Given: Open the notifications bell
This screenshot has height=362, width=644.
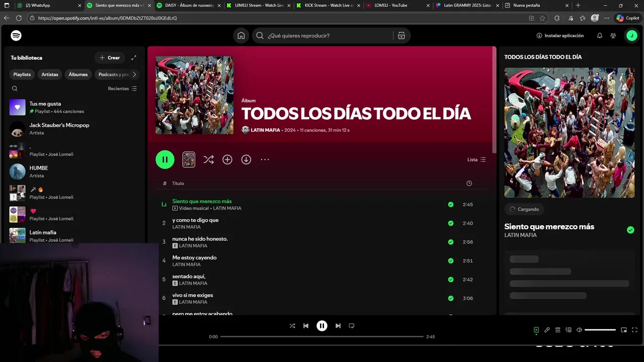Looking at the screenshot, I should click(x=600, y=36).
